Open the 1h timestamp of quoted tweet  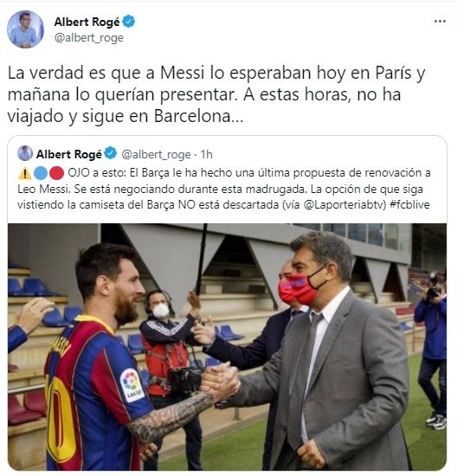point(207,155)
